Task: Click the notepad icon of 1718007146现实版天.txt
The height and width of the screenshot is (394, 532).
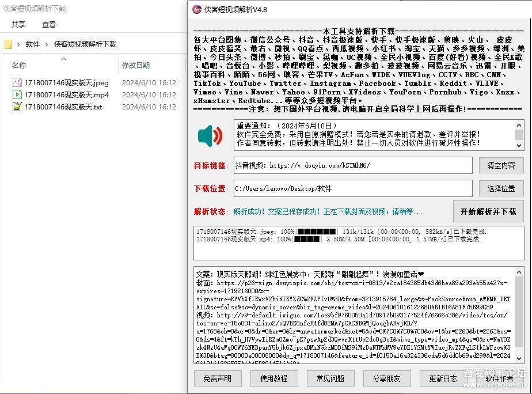Action: [17, 107]
